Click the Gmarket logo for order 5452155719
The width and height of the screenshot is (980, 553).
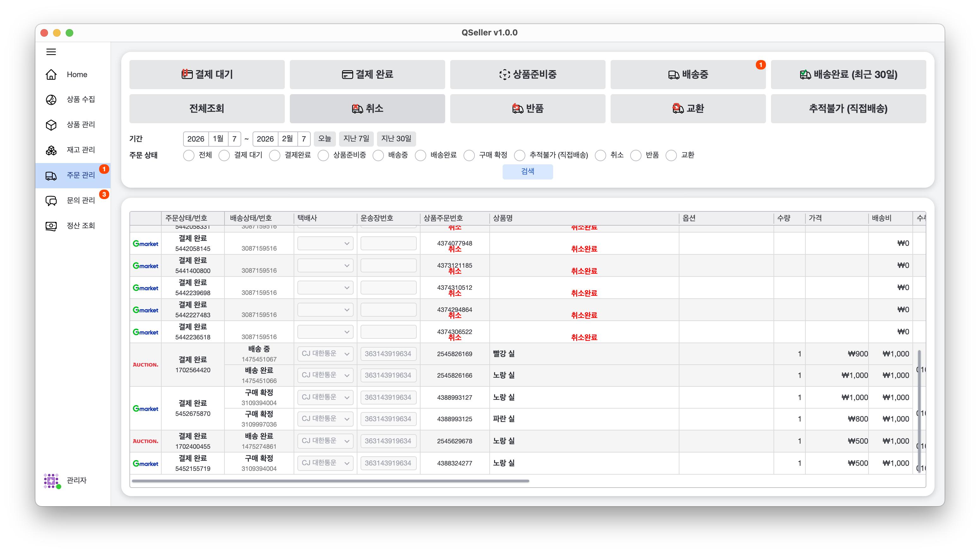(145, 463)
